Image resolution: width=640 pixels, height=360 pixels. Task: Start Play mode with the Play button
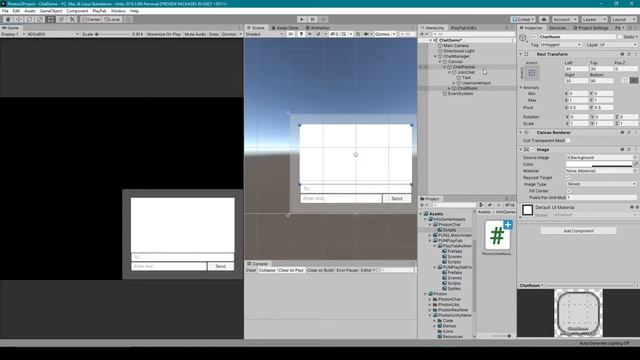click(x=302, y=19)
